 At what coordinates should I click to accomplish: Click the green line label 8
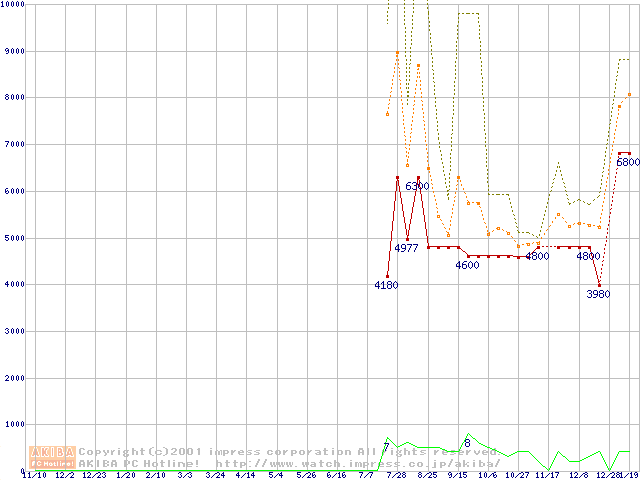tap(467, 443)
